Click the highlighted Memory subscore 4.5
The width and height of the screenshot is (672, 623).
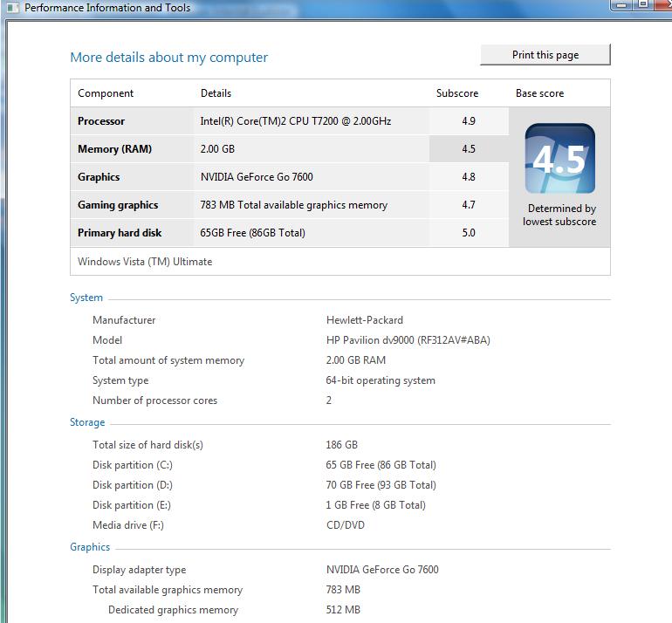tap(469, 148)
